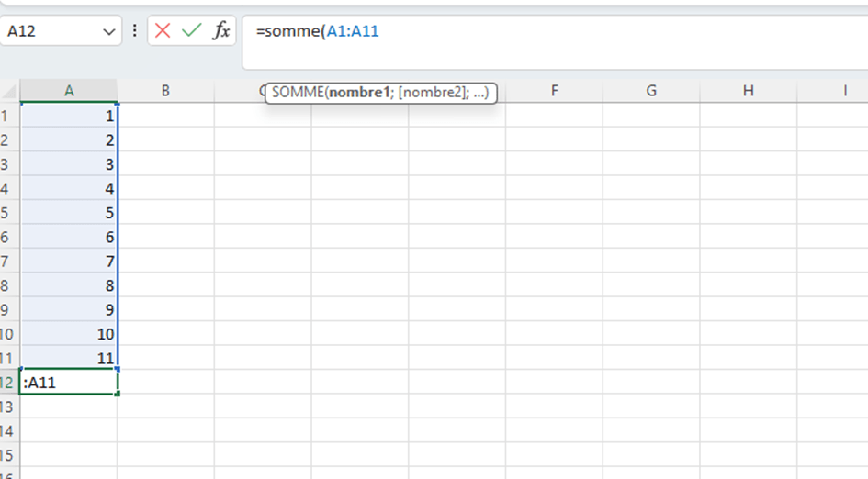Screen dimensions: 868x479
Task: Click cell A11 containing the value 11
Action: pyautogui.click(x=69, y=358)
